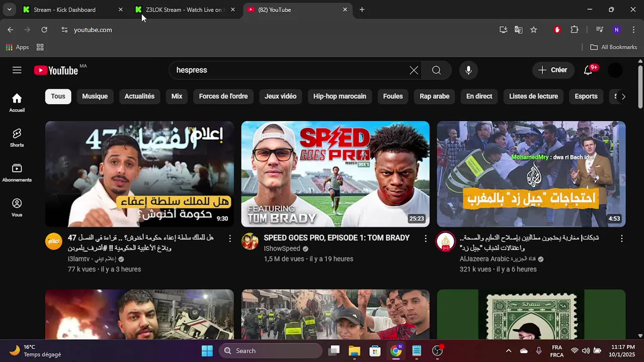Open SPEED GOES PRO video title
Image resolution: width=644 pixels, height=362 pixels.
(x=337, y=238)
